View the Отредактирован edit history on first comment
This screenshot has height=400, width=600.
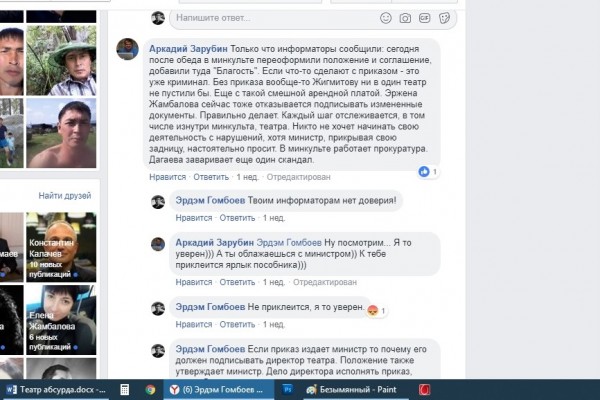click(298, 177)
